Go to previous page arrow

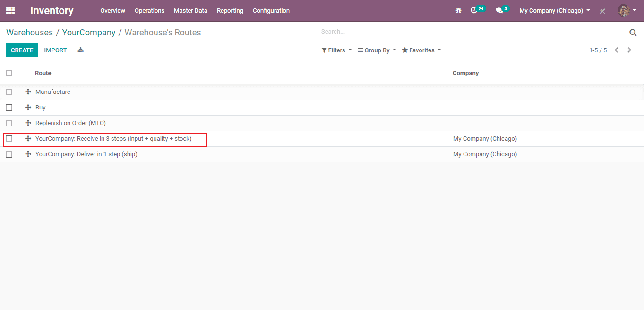[x=617, y=50]
